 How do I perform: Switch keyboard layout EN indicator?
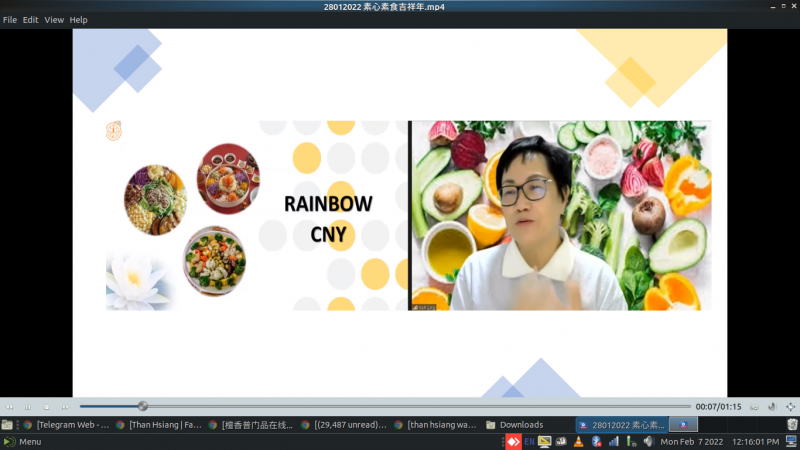(529, 441)
